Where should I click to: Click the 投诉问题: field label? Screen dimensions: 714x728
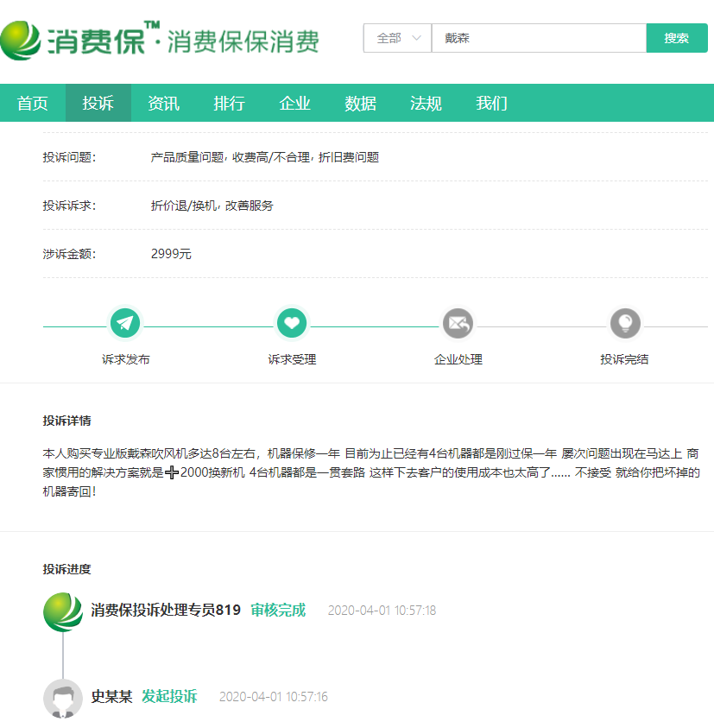coord(69,157)
